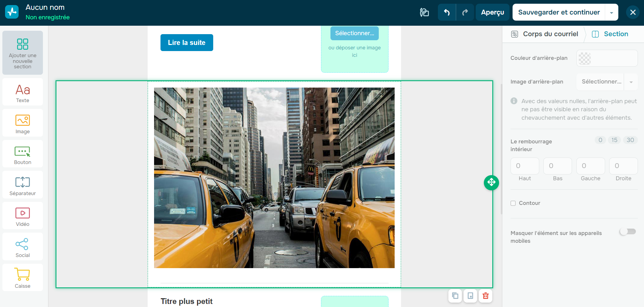644x307 pixels.
Task: Set inner padding preset to 0
Action: tap(600, 140)
